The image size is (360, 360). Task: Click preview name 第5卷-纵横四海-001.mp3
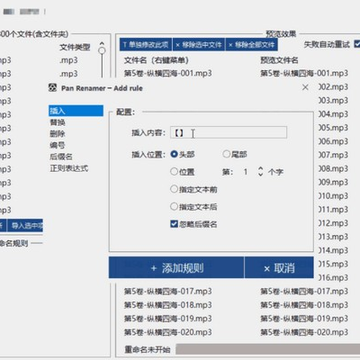(304, 73)
